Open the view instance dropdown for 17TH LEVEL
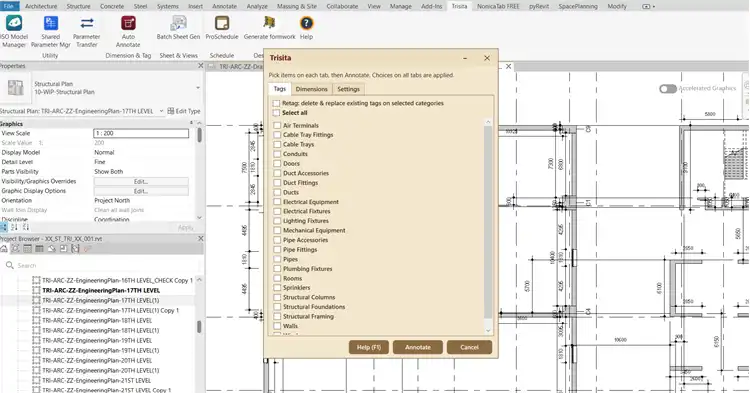Screen dimensions: 750x393 click(x=161, y=111)
